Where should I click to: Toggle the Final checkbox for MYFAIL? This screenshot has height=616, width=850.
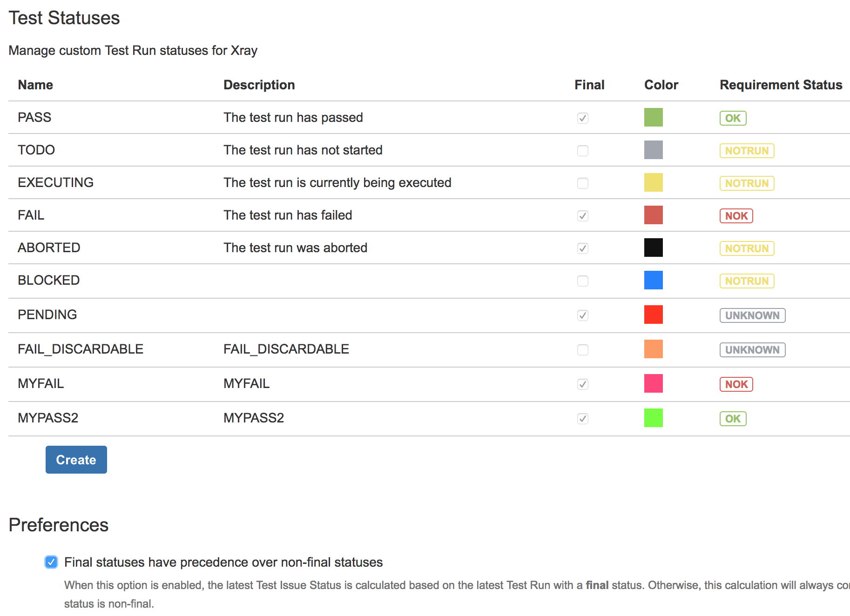[x=583, y=384]
